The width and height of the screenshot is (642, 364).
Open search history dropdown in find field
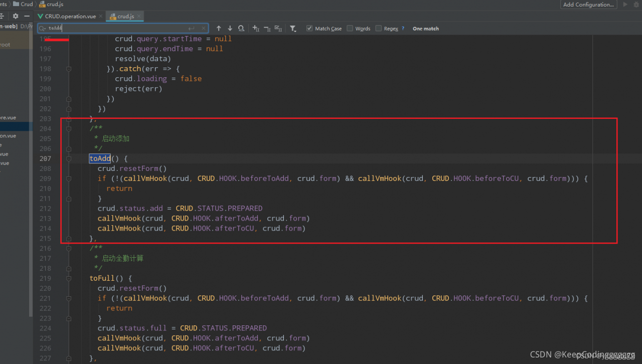pyautogui.click(x=43, y=29)
